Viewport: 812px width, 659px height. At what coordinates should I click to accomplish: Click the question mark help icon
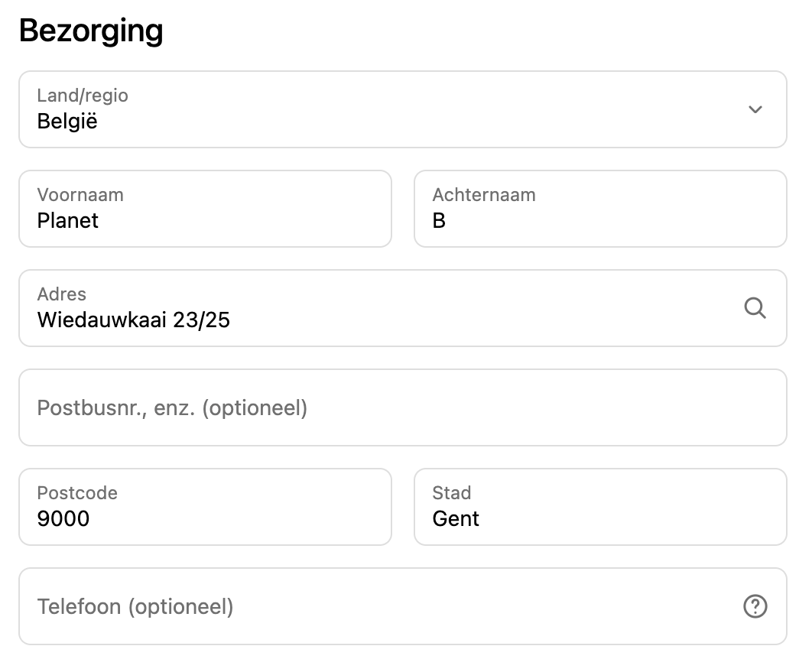755,606
